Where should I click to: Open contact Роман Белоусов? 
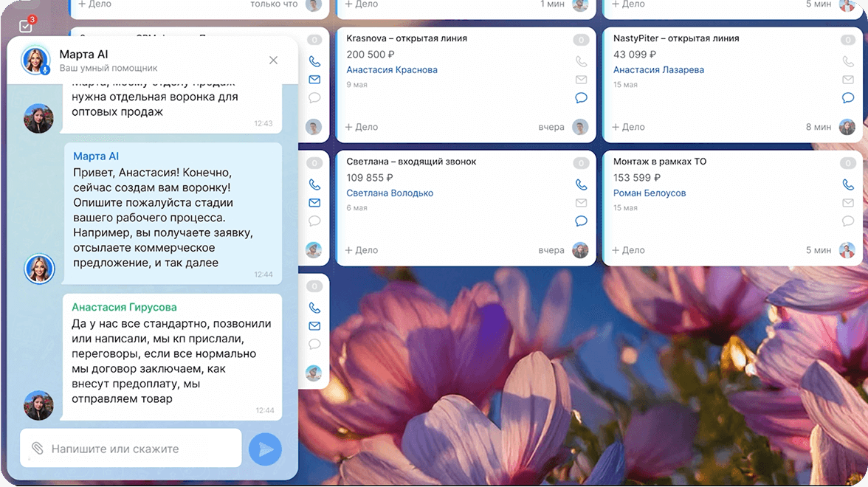651,193
